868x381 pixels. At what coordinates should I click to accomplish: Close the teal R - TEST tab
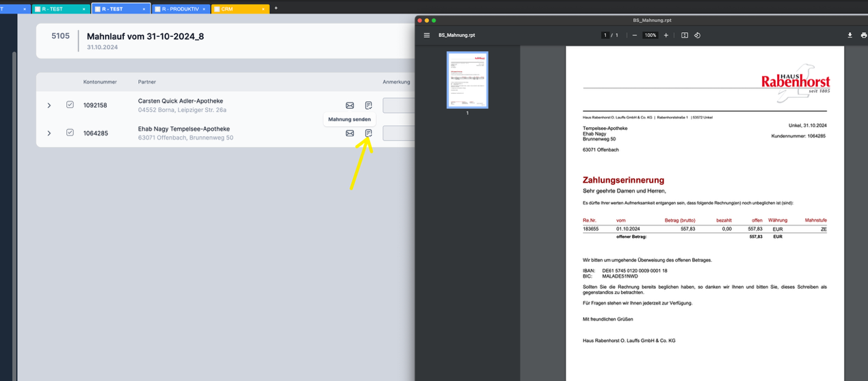click(x=84, y=9)
